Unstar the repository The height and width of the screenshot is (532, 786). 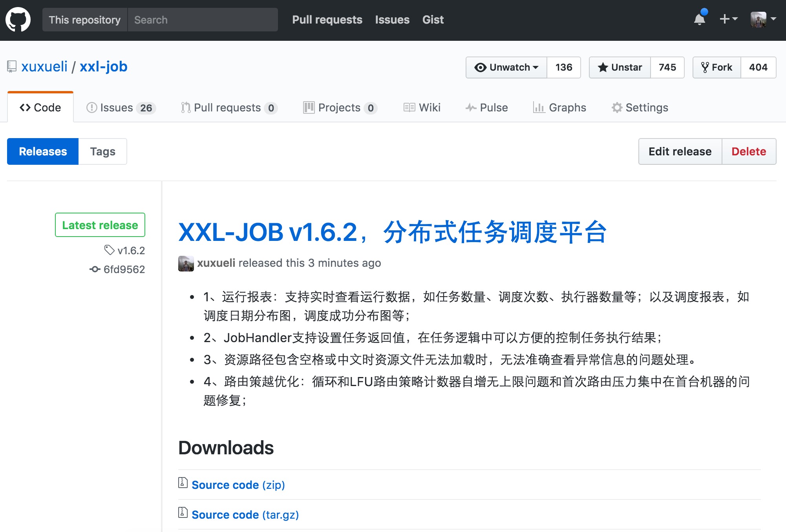620,67
